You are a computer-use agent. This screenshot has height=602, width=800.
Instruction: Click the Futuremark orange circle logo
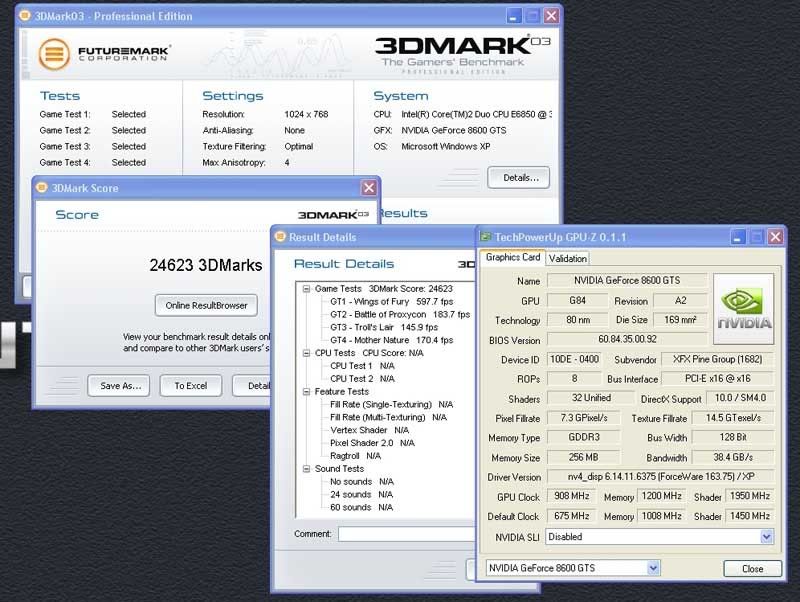click(x=54, y=54)
